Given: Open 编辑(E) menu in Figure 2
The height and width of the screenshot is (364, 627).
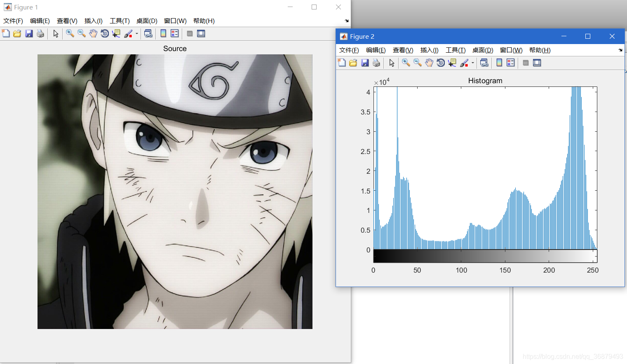Looking at the screenshot, I should (376, 50).
